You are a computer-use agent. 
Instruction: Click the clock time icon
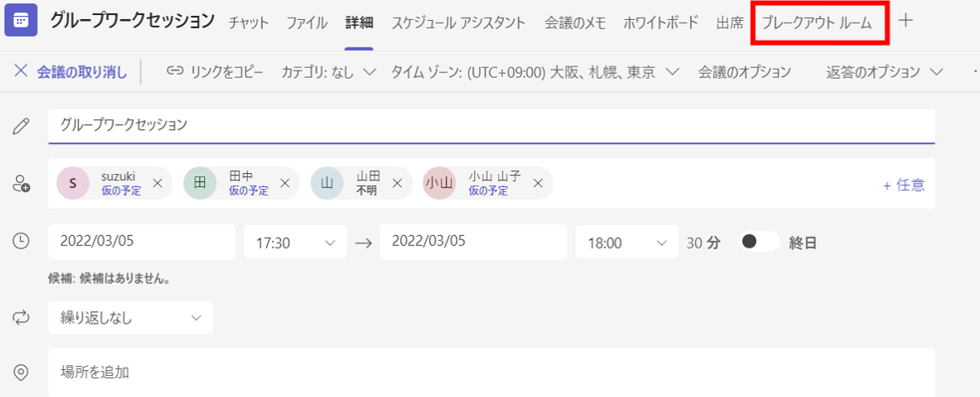(21, 242)
